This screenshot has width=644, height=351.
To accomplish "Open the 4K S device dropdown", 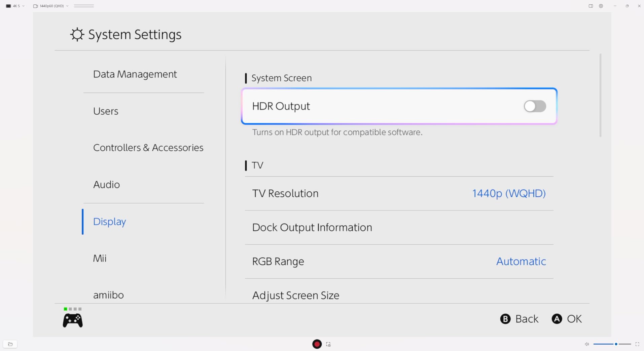I will click(x=15, y=6).
